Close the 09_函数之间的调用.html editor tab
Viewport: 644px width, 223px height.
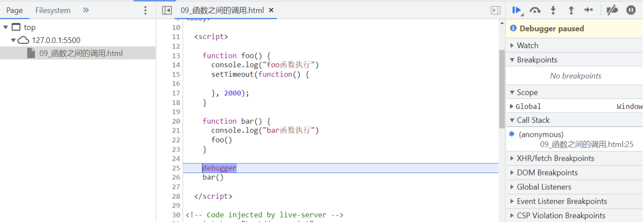coord(271,10)
